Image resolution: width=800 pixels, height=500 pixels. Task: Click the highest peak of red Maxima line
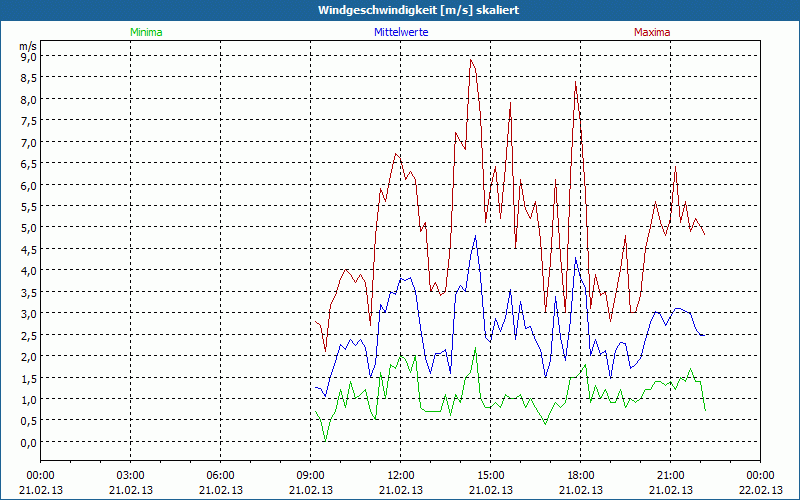471,60
